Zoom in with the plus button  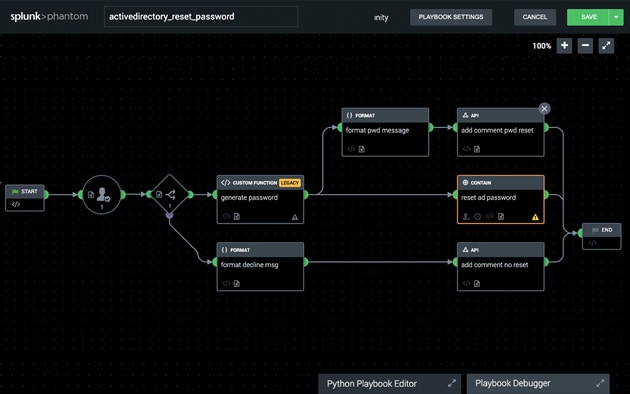click(x=564, y=45)
